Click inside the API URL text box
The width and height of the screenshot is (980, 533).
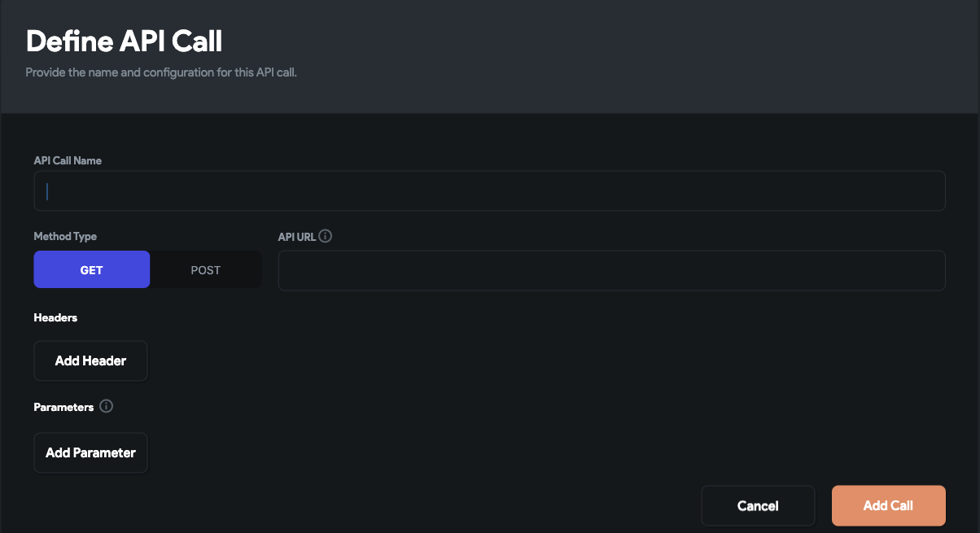coord(610,269)
